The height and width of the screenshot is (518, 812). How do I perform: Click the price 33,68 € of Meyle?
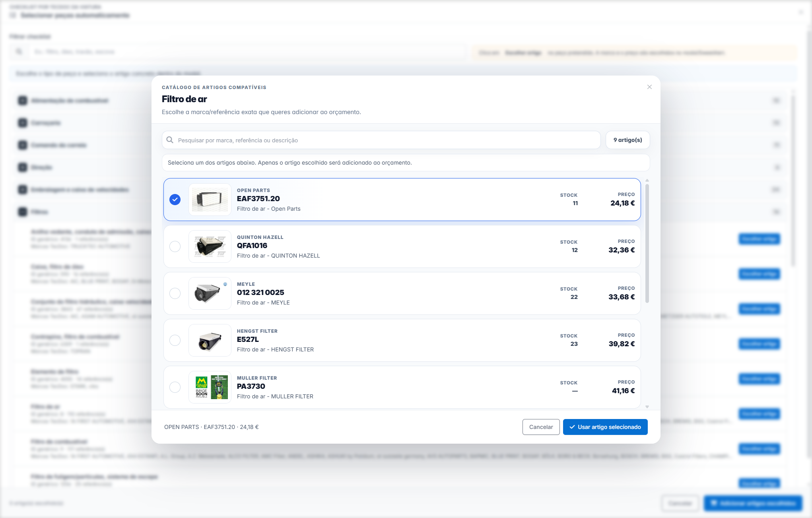[x=622, y=297]
